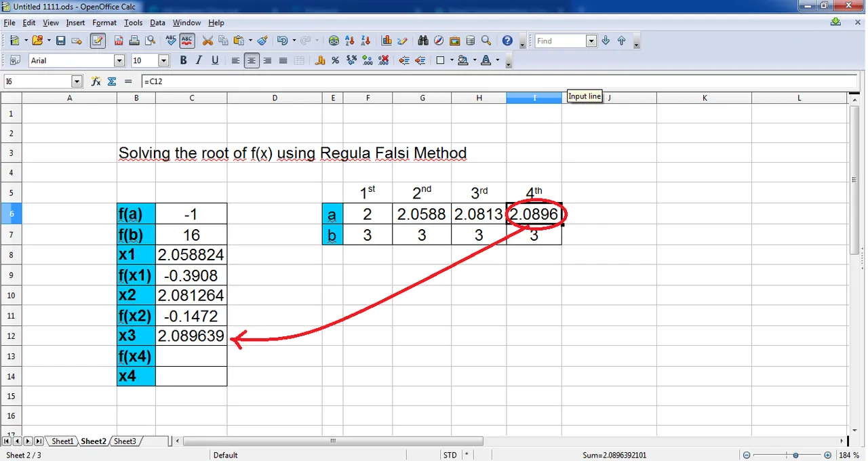Open the Borders dropdown arrow
Screen dimensions: 868x461
tap(451, 60)
